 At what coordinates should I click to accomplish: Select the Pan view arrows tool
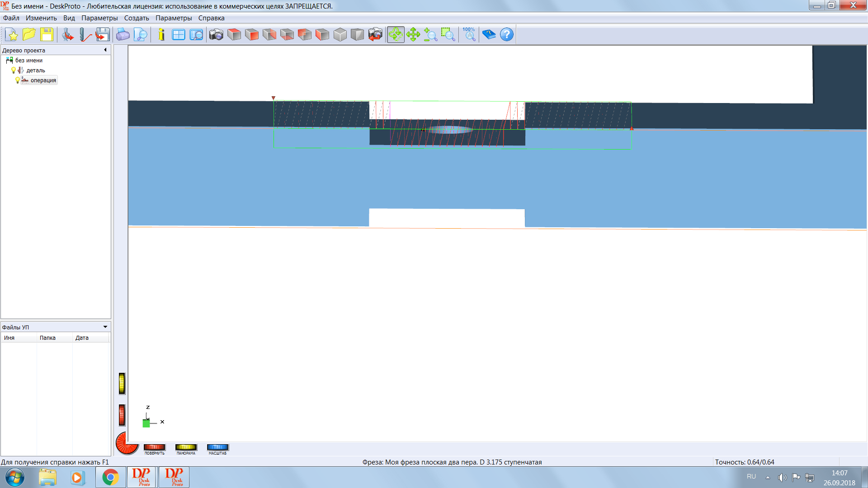(x=413, y=35)
